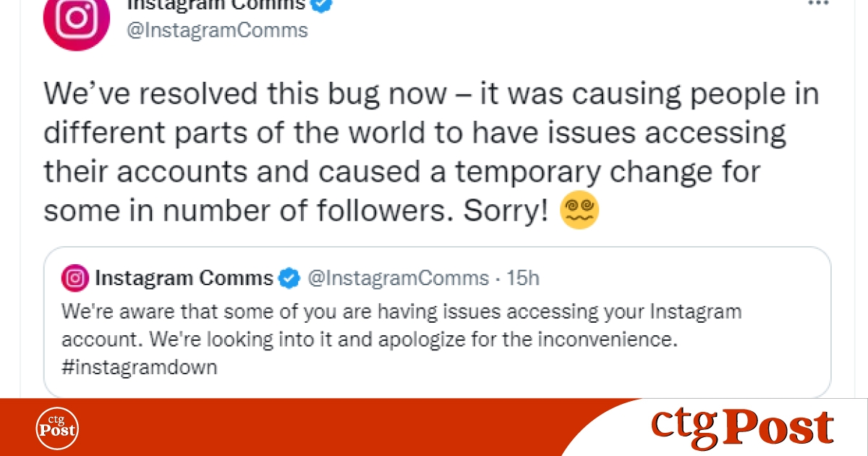Click the dizzy face emoji after Sorry!
The height and width of the screenshot is (456, 868).
coord(580,211)
